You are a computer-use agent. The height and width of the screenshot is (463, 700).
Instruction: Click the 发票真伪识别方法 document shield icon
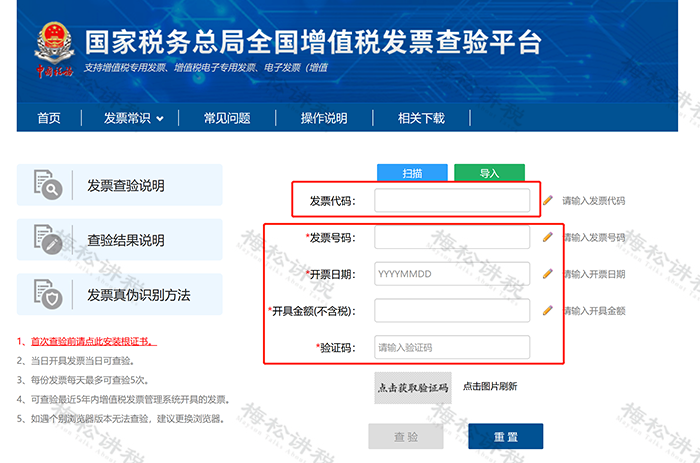(x=48, y=294)
